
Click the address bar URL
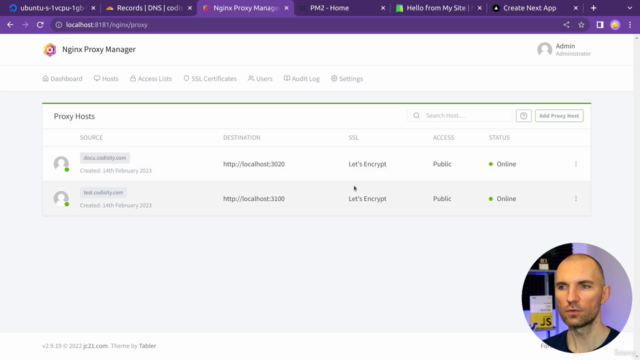coord(107,25)
